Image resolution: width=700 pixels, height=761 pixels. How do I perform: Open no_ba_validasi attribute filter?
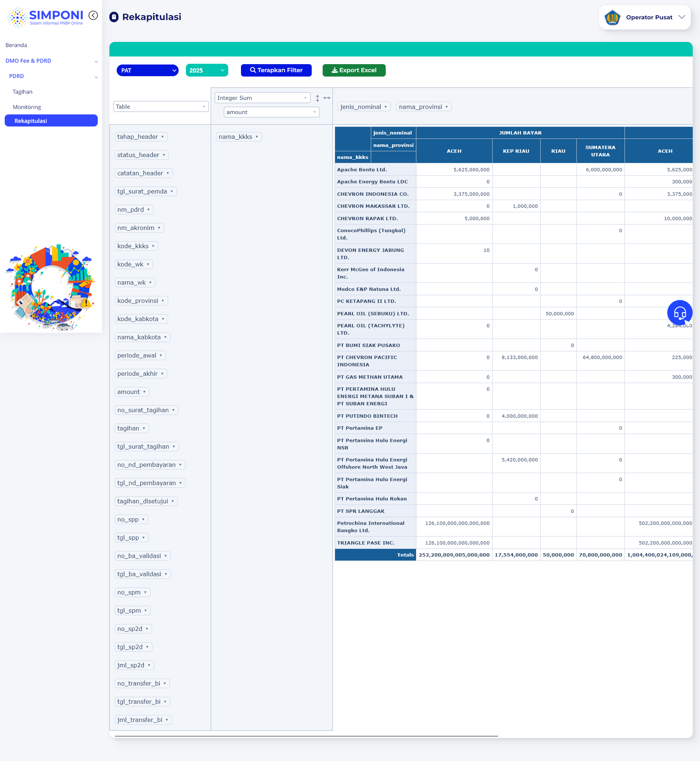tap(166, 556)
